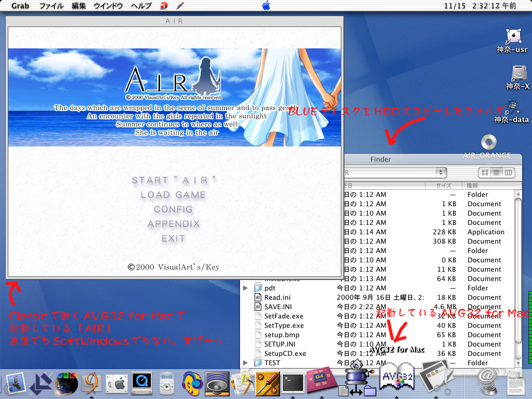Switch Finder to column view

pos(508,172)
